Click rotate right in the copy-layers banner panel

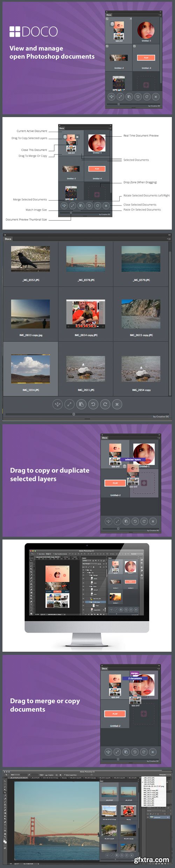click(144, 521)
